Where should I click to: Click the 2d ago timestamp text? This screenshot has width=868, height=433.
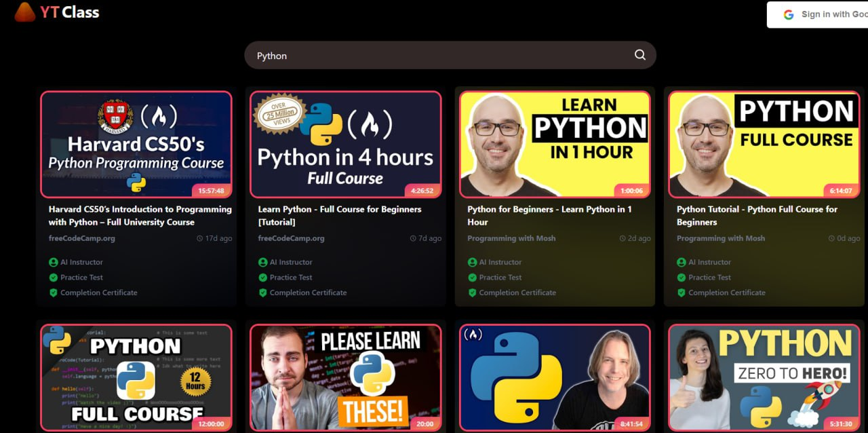639,239
